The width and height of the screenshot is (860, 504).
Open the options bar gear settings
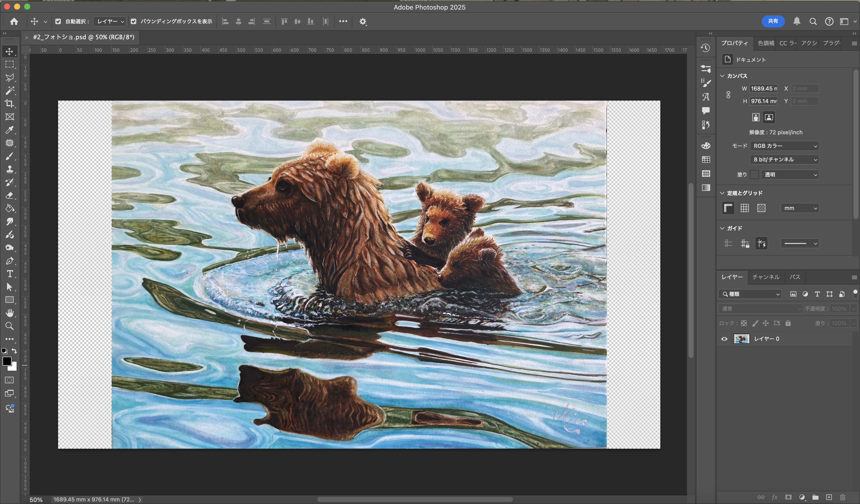363,21
